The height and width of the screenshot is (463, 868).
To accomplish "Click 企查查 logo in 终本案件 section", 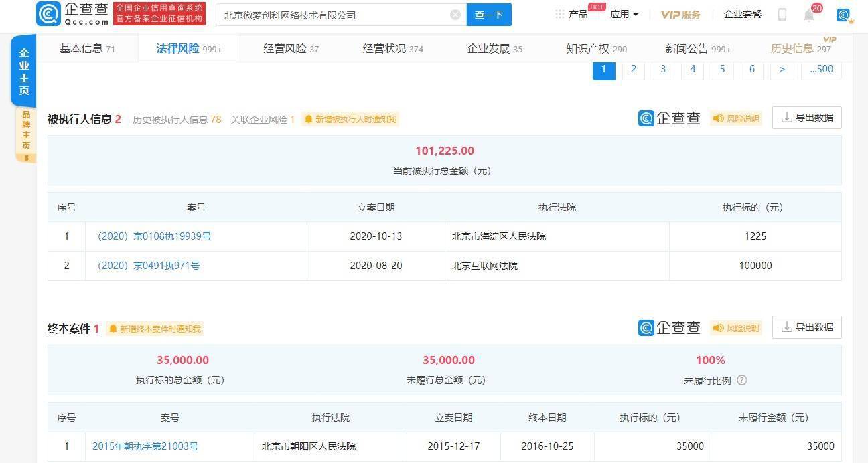I will click(x=669, y=328).
